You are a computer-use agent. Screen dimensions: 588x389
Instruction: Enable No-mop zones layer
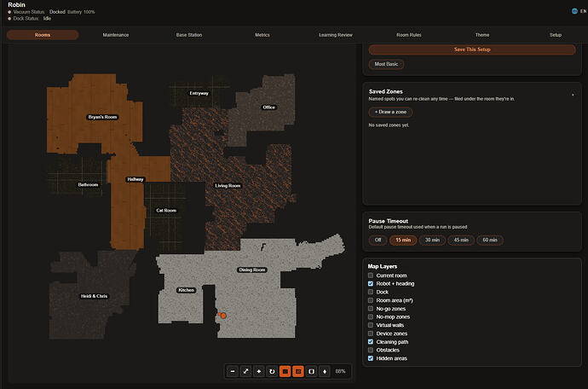371,316
